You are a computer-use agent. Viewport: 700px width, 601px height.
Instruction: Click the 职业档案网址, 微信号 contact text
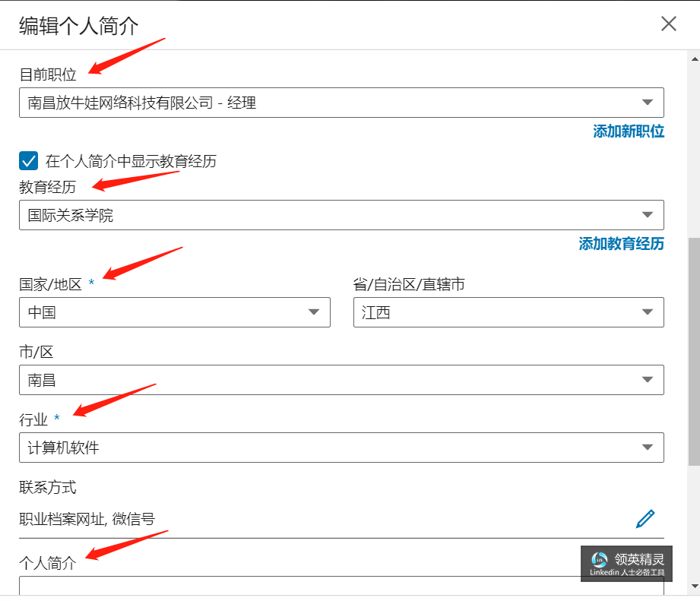87,519
